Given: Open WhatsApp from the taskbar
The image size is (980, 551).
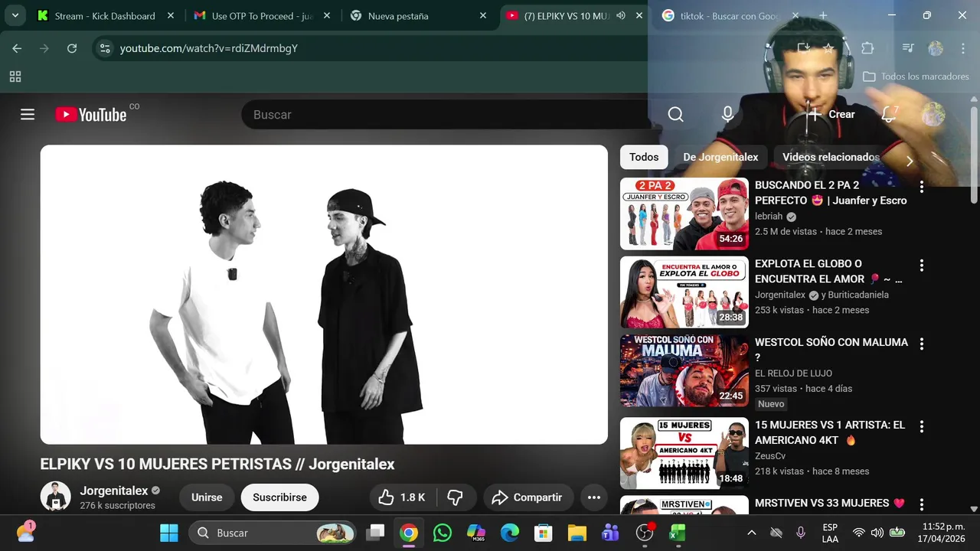Looking at the screenshot, I should tap(443, 533).
